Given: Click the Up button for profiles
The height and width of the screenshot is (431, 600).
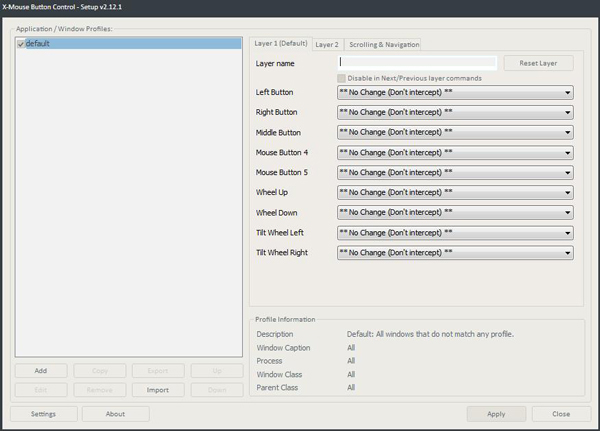Looking at the screenshot, I should pos(217,371).
